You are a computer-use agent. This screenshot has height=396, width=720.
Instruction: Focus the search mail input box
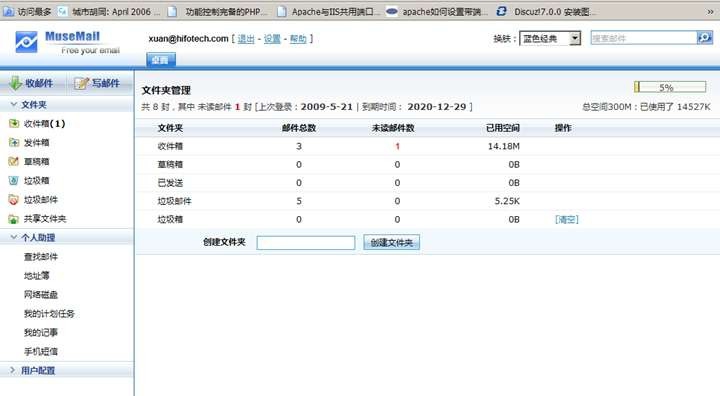[644, 38]
